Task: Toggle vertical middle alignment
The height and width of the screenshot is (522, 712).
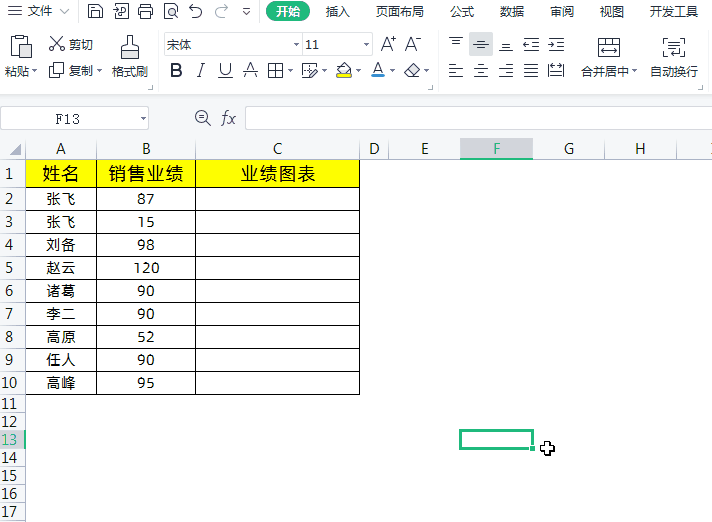Action: (x=481, y=44)
